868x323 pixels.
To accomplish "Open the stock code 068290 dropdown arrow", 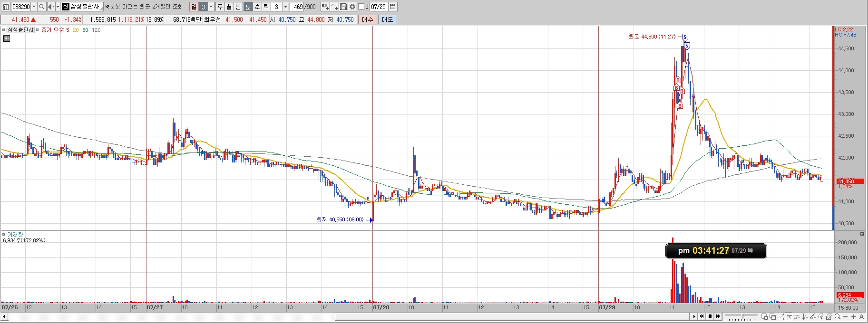I will 34,7.
